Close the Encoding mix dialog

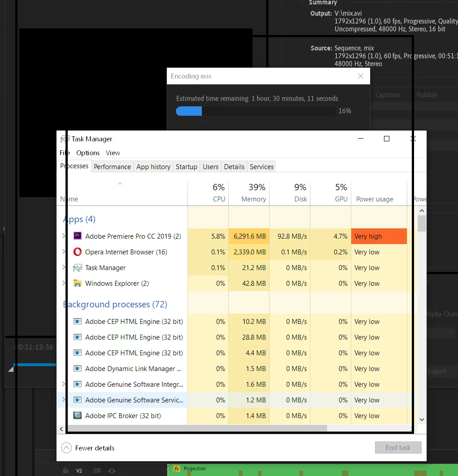pos(361,76)
